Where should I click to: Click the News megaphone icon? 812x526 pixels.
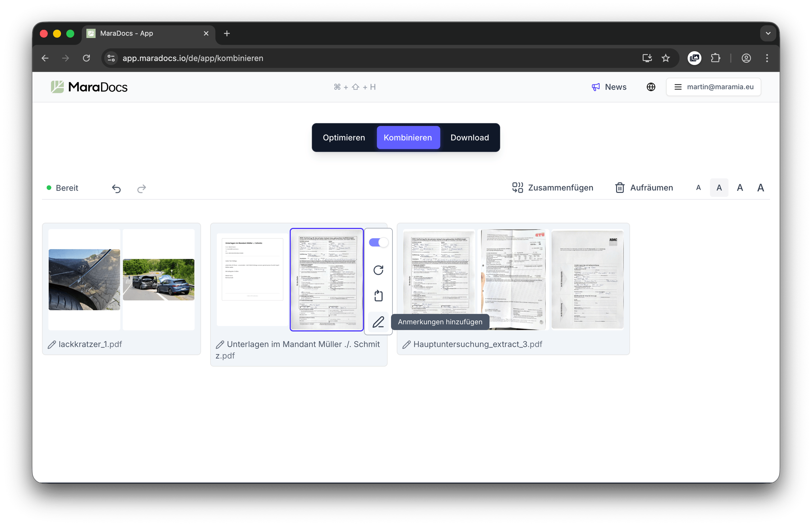595,87
